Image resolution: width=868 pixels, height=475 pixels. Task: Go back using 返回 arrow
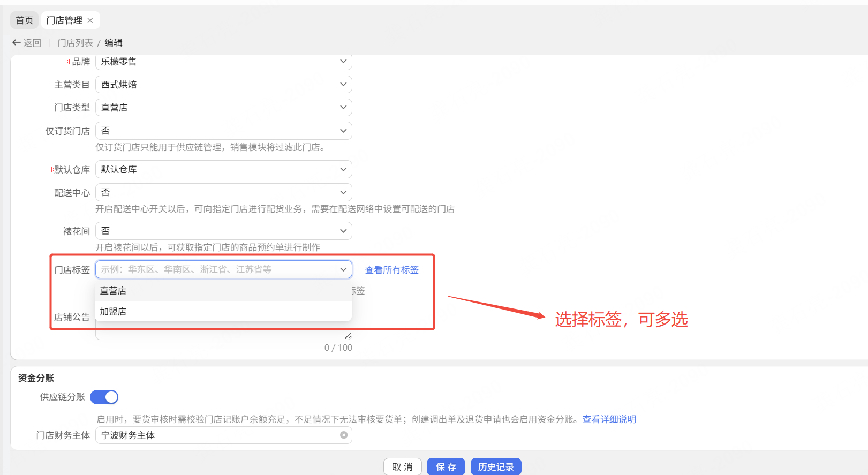27,43
